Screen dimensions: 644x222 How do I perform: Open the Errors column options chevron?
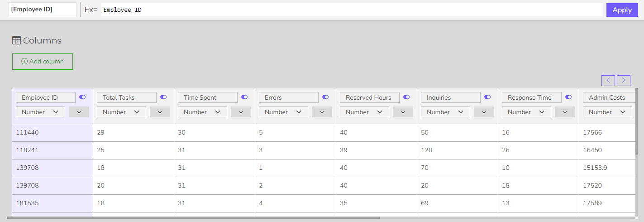coord(322,112)
